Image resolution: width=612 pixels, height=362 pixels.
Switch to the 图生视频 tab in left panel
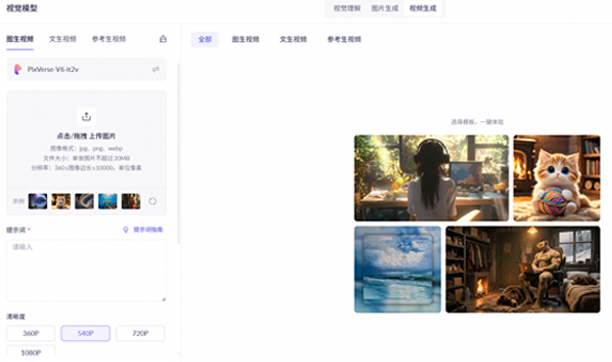click(20, 39)
